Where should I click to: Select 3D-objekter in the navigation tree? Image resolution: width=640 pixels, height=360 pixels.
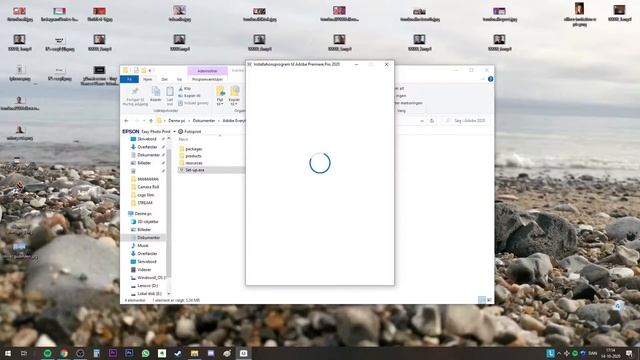(144, 222)
